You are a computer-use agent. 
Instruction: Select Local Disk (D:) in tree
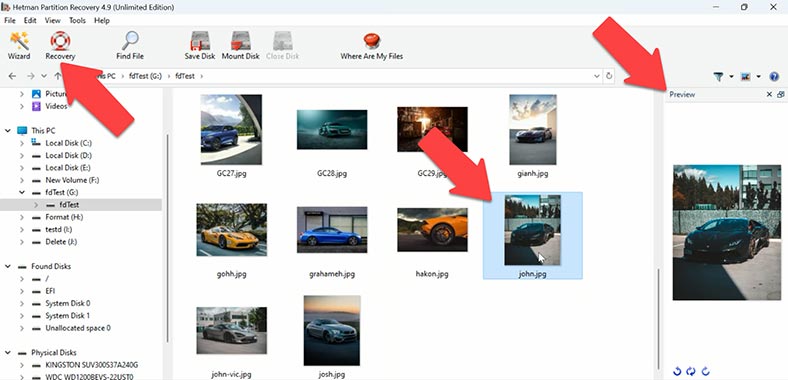click(68, 156)
